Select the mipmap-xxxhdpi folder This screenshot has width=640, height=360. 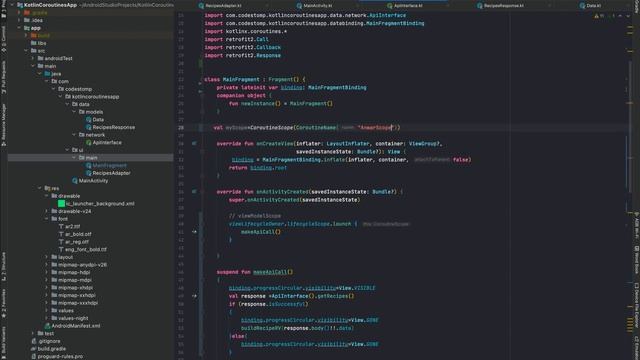pyautogui.click(x=74, y=303)
